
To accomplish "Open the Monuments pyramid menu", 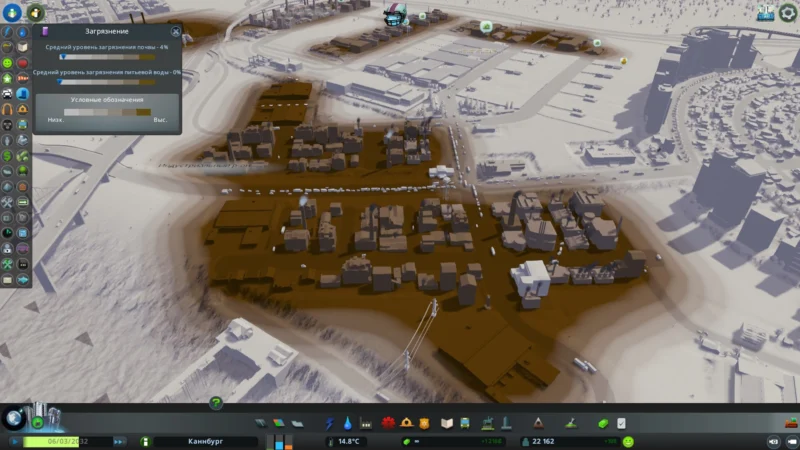I will click(538, 423).
